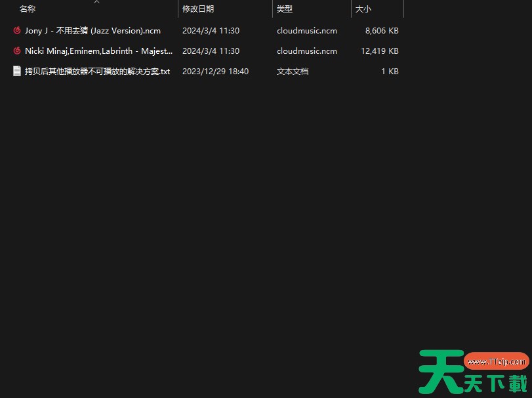Viewport: 532px width, 398px height.
Task: Click the 2024/3/4 11:30 date in Nicki Minaj row
Action: pos(211,51)
